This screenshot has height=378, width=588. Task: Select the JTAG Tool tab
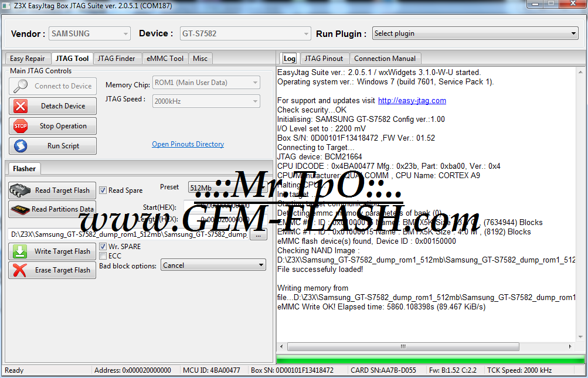point(72,58)
